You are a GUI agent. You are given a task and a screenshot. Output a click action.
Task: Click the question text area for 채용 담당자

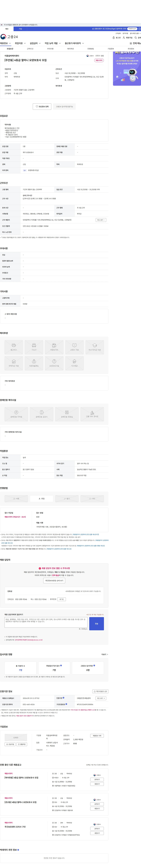(x=46, y=622)
